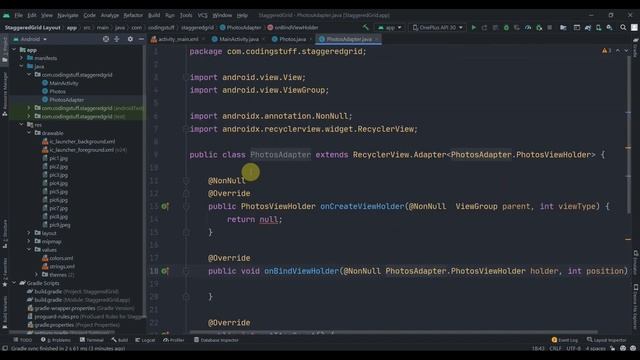Collapse the java folder

[x=22, y=67]
